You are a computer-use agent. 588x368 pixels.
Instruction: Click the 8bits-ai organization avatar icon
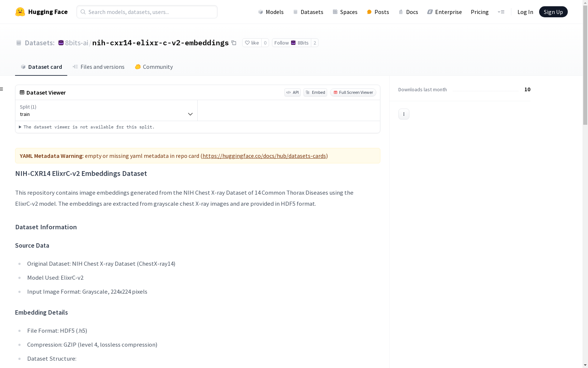61,43
